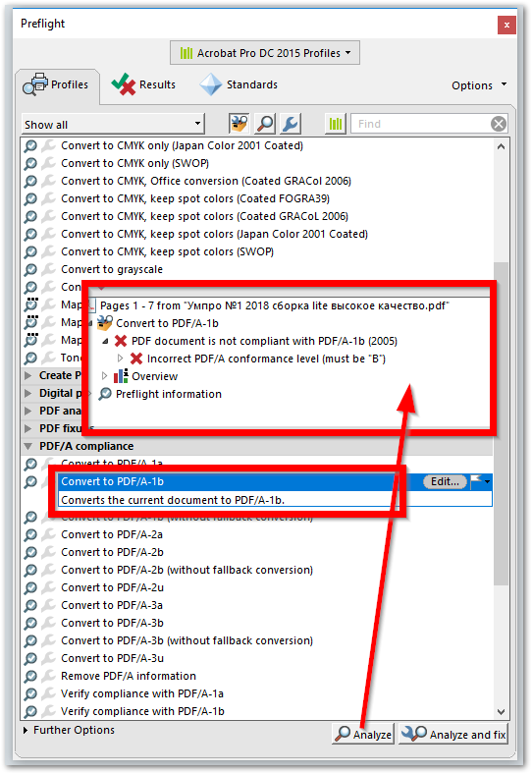The image size is (532, 774).
Task: Select Convert to CMYK, keep spot colors (SWOP)
Action: (x=167, y=251)
